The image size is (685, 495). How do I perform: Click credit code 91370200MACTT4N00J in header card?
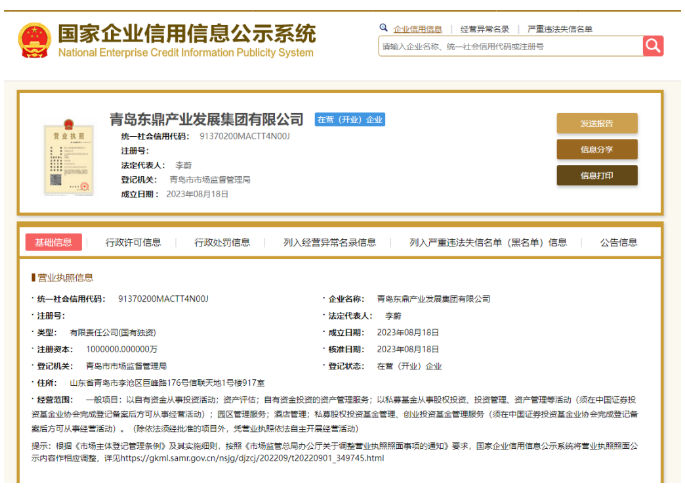coord(245,136)
